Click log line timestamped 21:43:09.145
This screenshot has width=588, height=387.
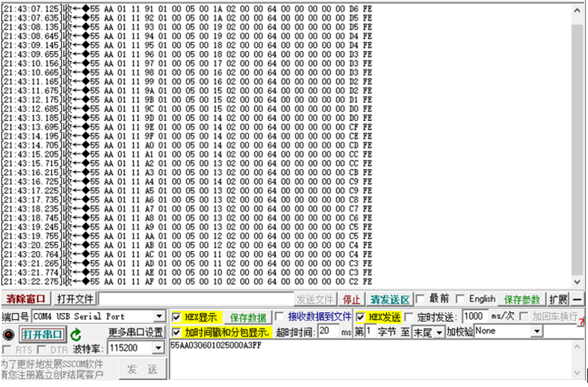(187, 45)
